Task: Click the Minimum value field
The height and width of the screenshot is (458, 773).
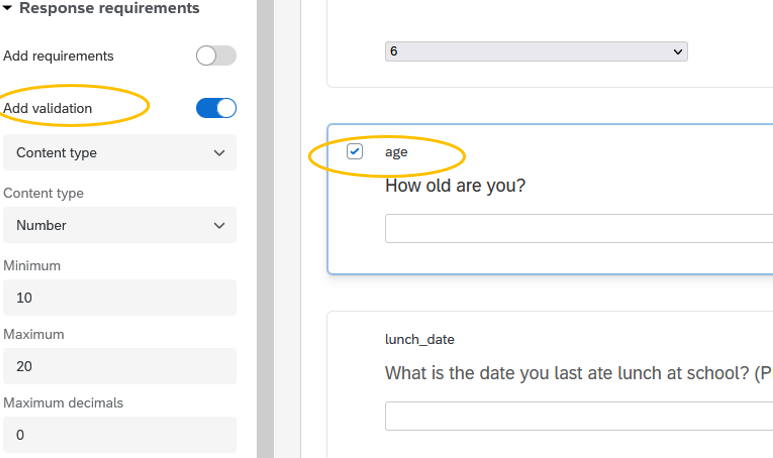Action: click(x=120, y=298)
